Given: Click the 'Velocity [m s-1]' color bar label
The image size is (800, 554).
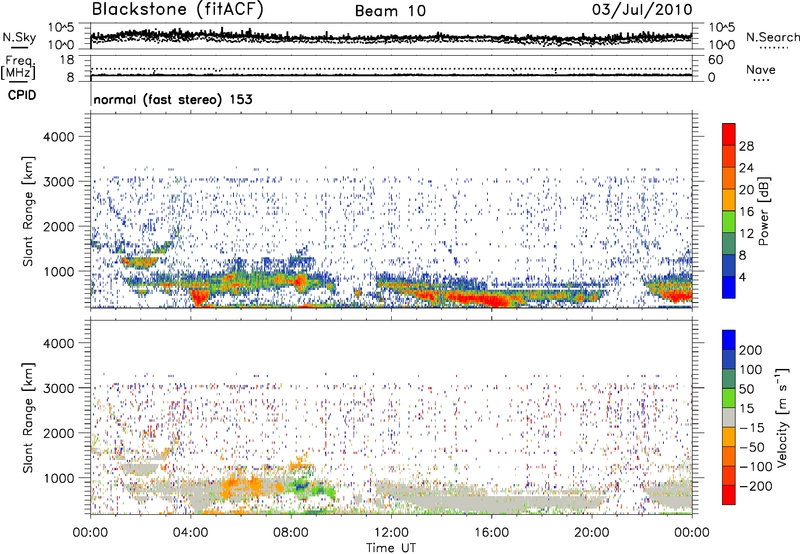Looking at the screenshot, I should [782, 417].
